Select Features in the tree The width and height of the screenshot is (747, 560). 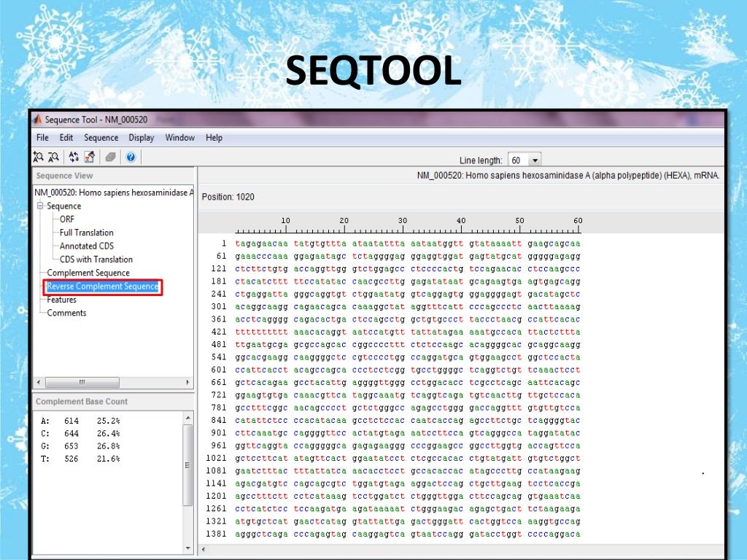pyautogui.click(x=61, y=300)
